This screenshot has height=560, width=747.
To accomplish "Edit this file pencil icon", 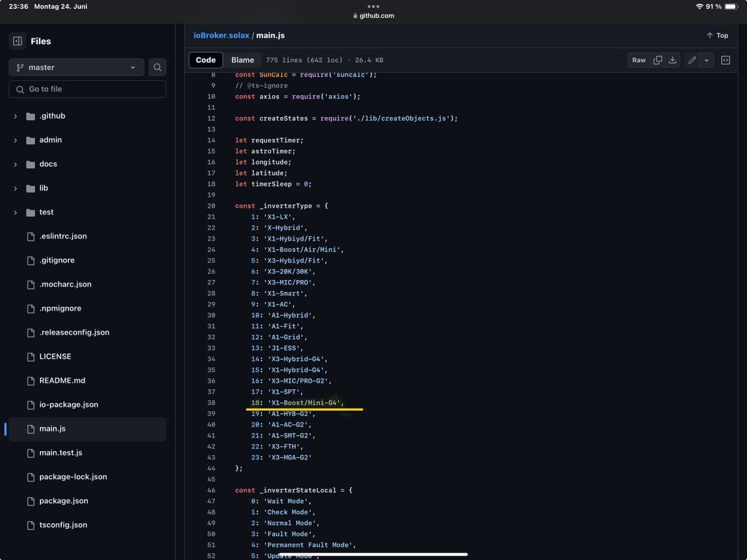I will 692,60.
